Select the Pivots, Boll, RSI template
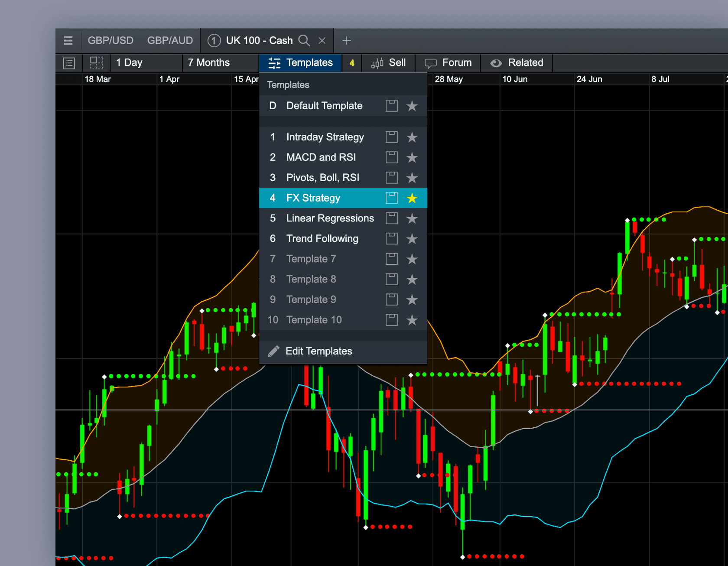 click(x=322, y=178)
